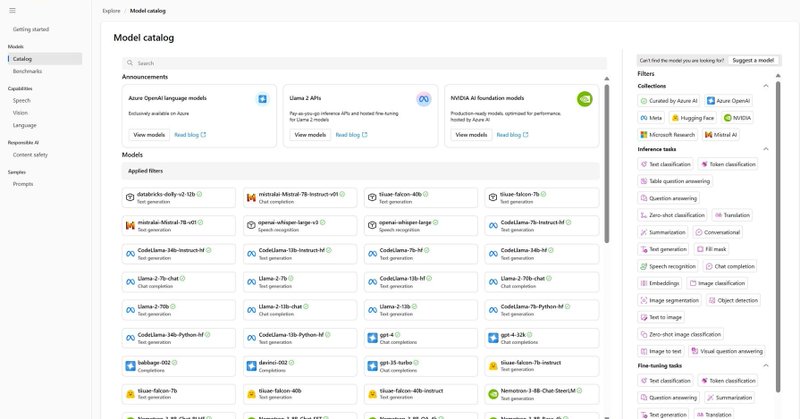Click the verified badge on tiiuae-falcon-40b
This screenshot has height=419, width=800.
426,194
